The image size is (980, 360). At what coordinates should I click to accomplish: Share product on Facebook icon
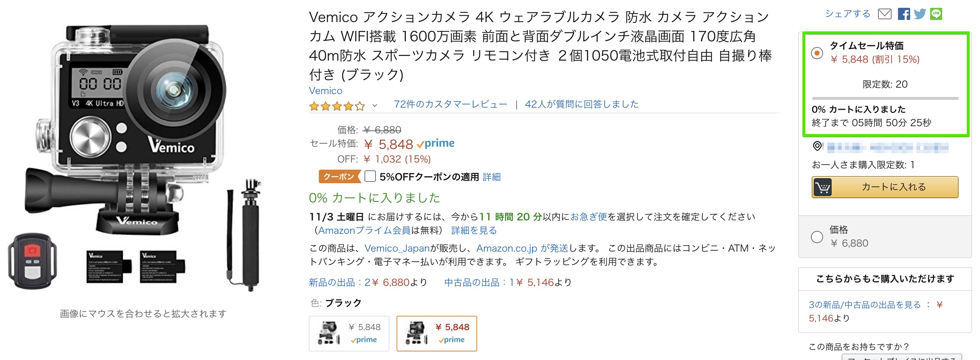tap(904, 14)
